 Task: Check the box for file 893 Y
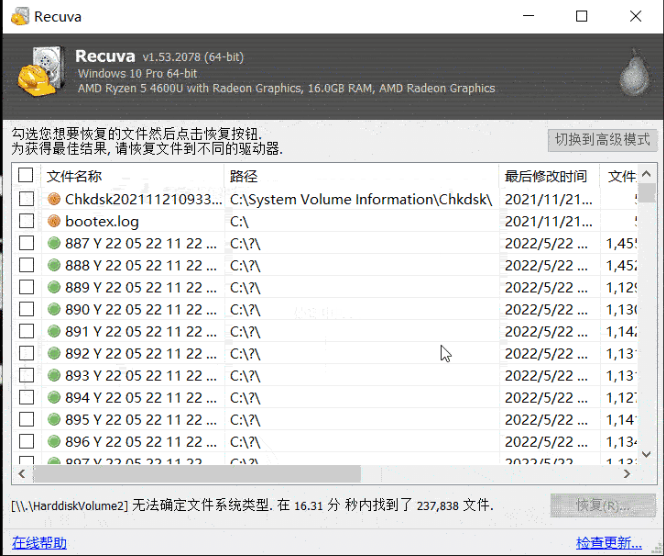26,375
